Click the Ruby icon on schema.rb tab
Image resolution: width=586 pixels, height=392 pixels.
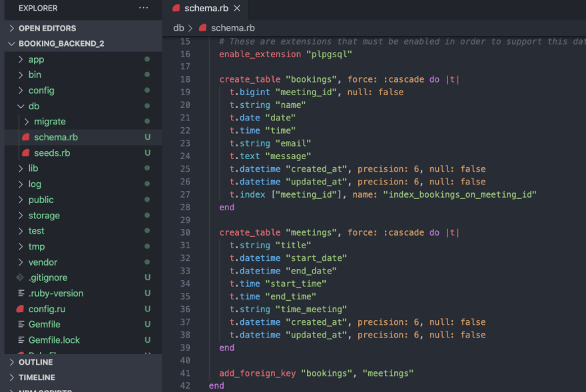(176, 8)
